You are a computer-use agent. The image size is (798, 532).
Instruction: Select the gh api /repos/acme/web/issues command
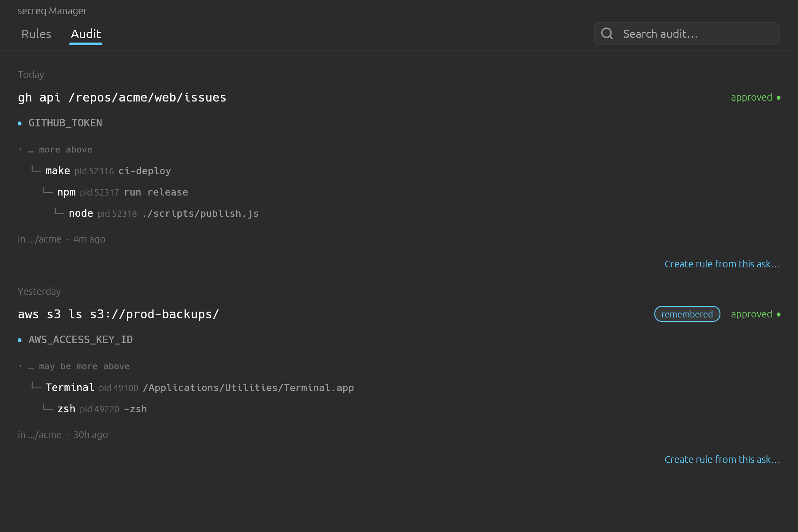pyautogui.click(x=122, y=98)
